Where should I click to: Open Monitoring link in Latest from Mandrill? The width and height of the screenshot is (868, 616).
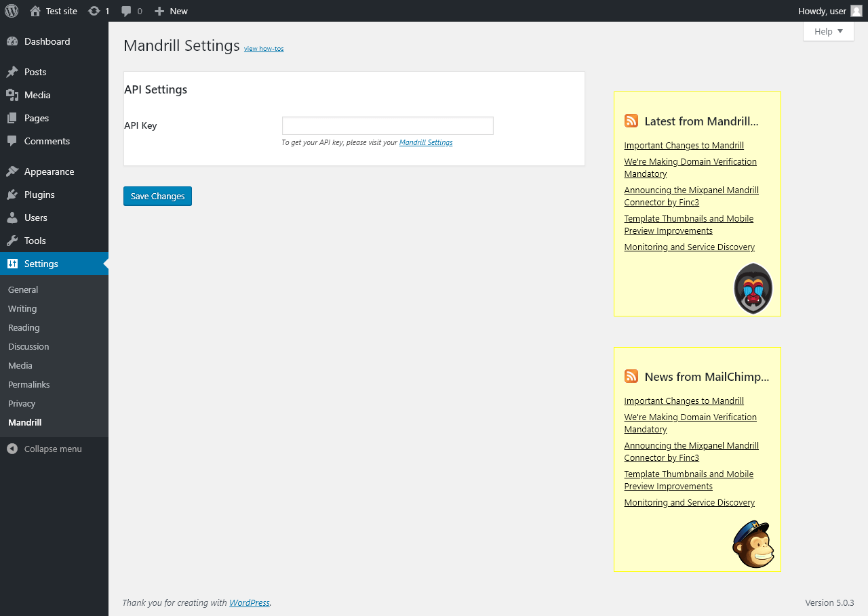coord(689,247)
